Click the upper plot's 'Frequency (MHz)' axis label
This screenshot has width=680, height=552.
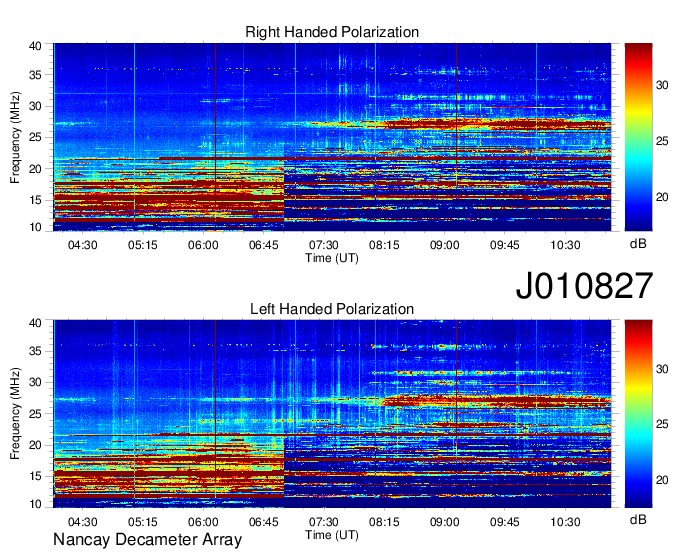click(x=15, y=137)
